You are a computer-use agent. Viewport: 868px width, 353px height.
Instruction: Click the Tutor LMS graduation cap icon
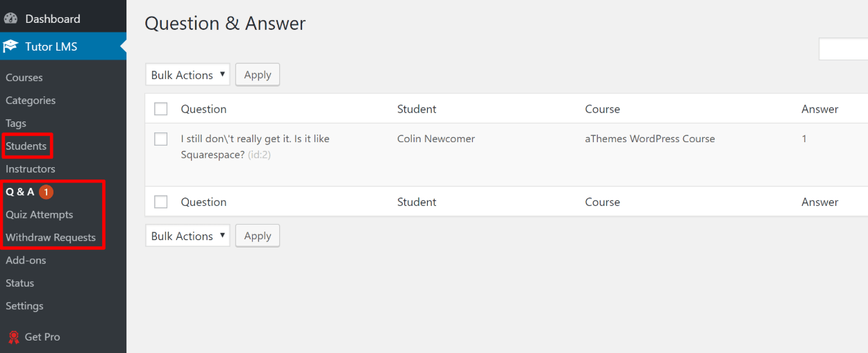(x=11, y=46)
